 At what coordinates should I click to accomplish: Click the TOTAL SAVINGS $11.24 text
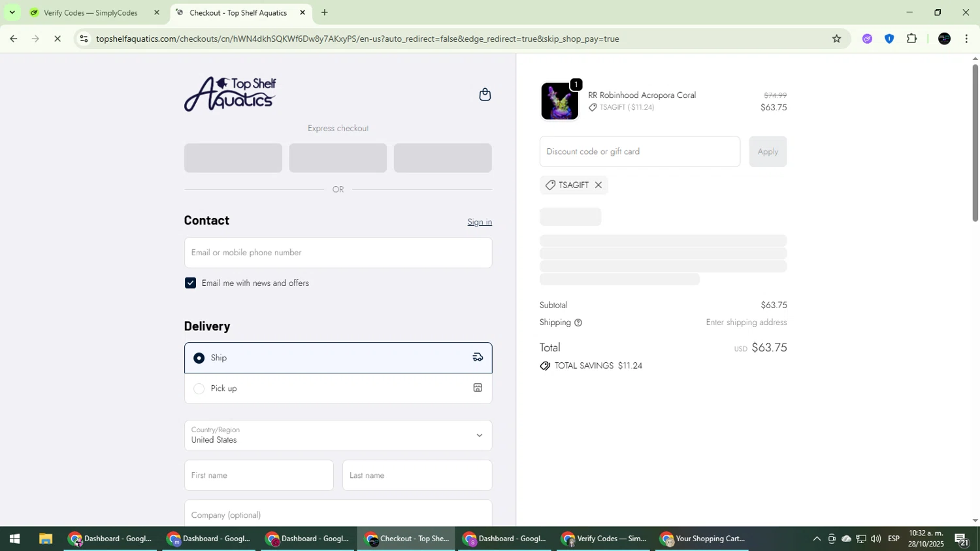point(598,366)
